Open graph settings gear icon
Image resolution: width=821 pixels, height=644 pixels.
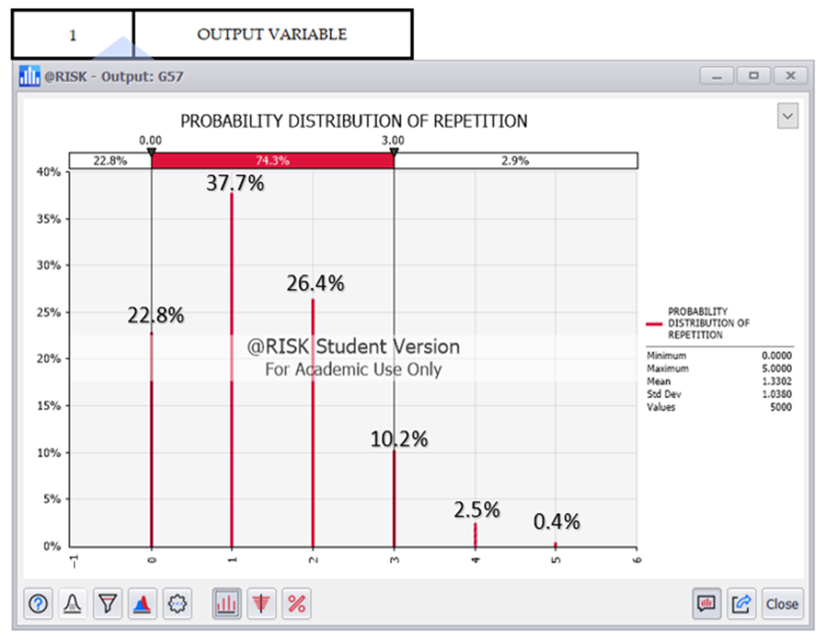tap(177, 604)
